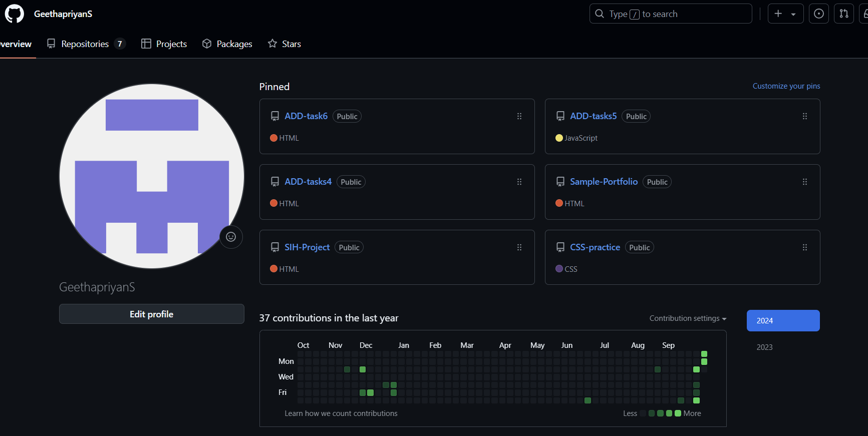Viewport: 868px width, 436px height.
Task: Click the Stars tab star icon
Action: pyautogui.click(x=272, y=44)
